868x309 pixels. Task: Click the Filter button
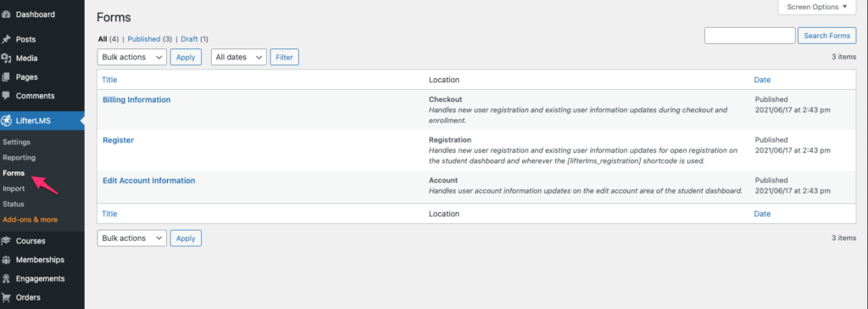284,57
